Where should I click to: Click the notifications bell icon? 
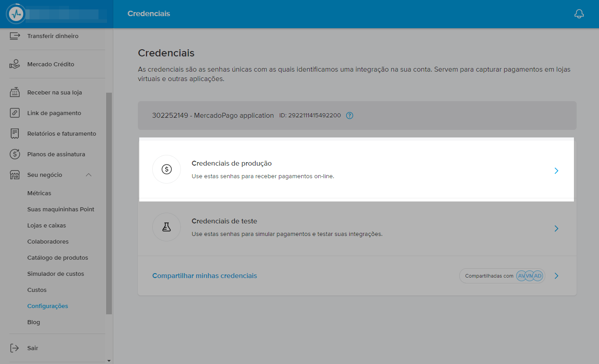pos(579,14)
